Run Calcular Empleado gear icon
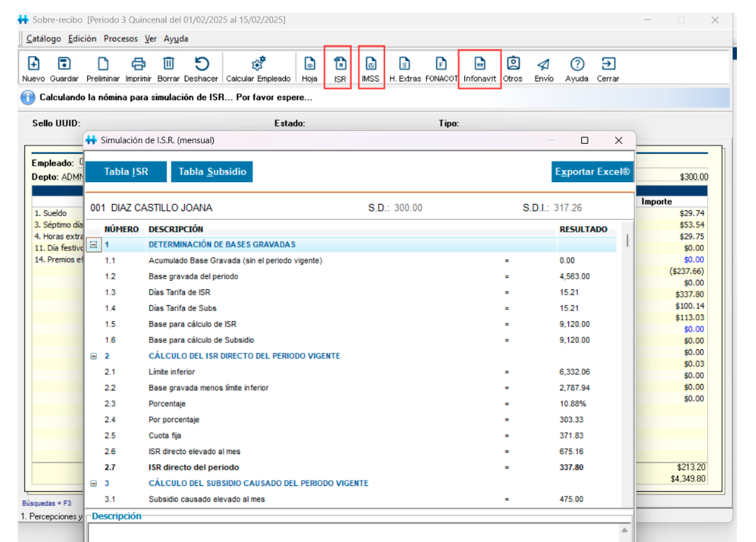Viewport: 756px width, 542px height. (258, 64)
